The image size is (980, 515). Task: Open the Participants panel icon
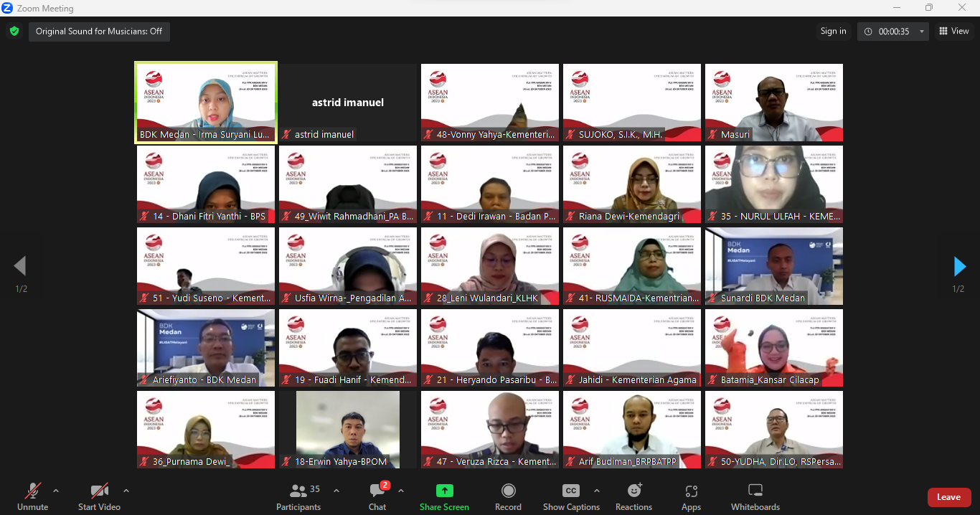click(x=298, y=491)
